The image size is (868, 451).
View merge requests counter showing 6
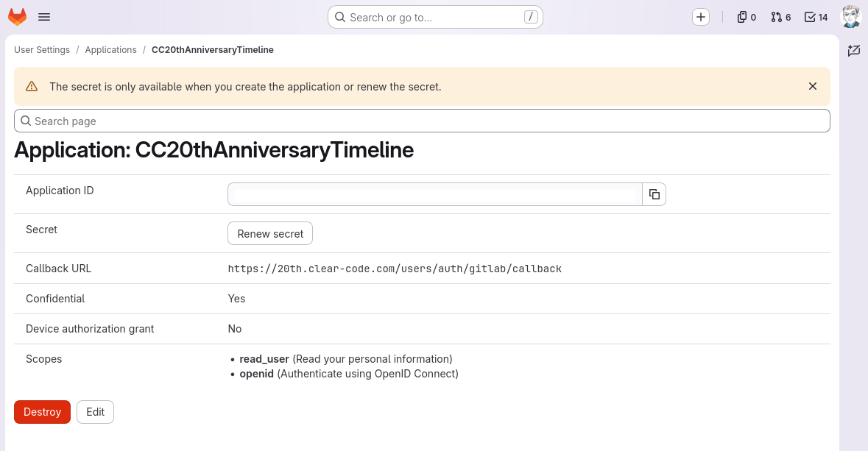click(x=780, y=17)
